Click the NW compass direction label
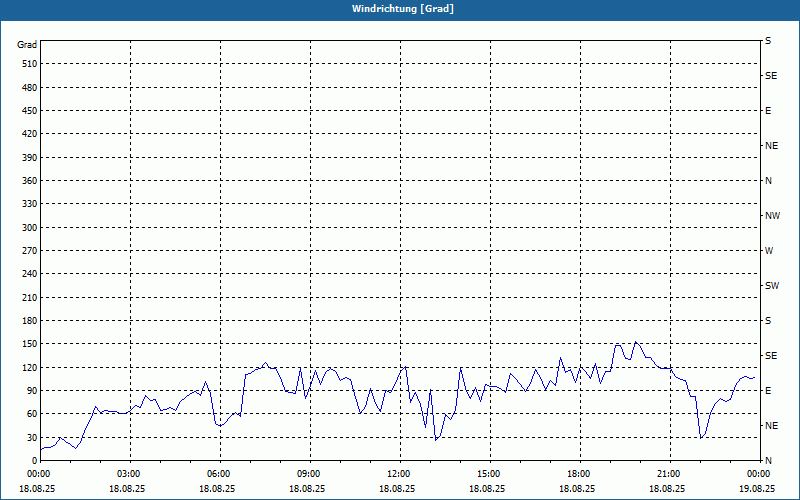Viewport: 800px width, 500px height. tap(771, 216)
